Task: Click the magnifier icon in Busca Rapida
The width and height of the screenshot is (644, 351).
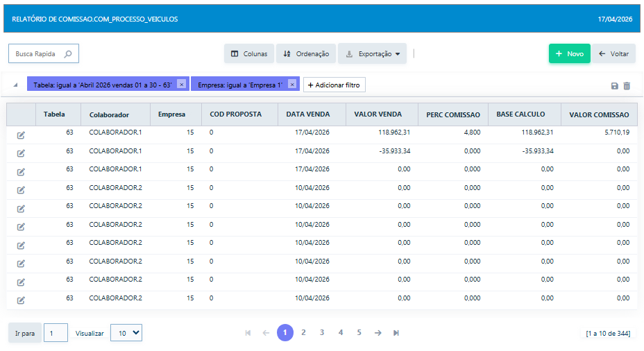Action: tap(68, 54)
